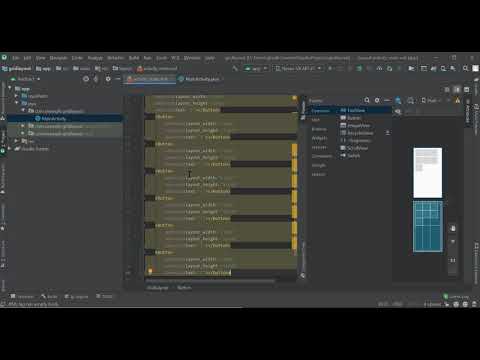Select the Common palette category
Image resolution: width=480 pixels, height=360 pixels.
[x=320, y=110]
